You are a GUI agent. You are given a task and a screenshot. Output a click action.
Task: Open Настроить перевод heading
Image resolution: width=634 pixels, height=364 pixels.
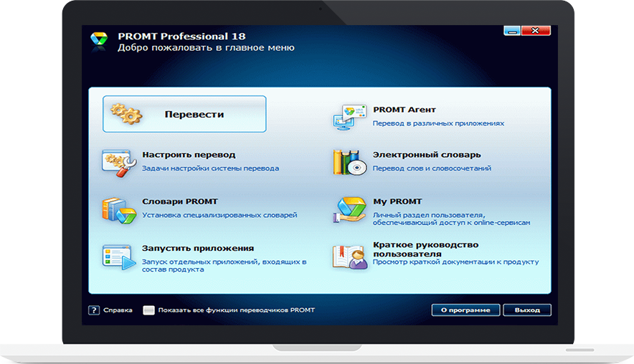pyautogui.click(x=189, y=155)
